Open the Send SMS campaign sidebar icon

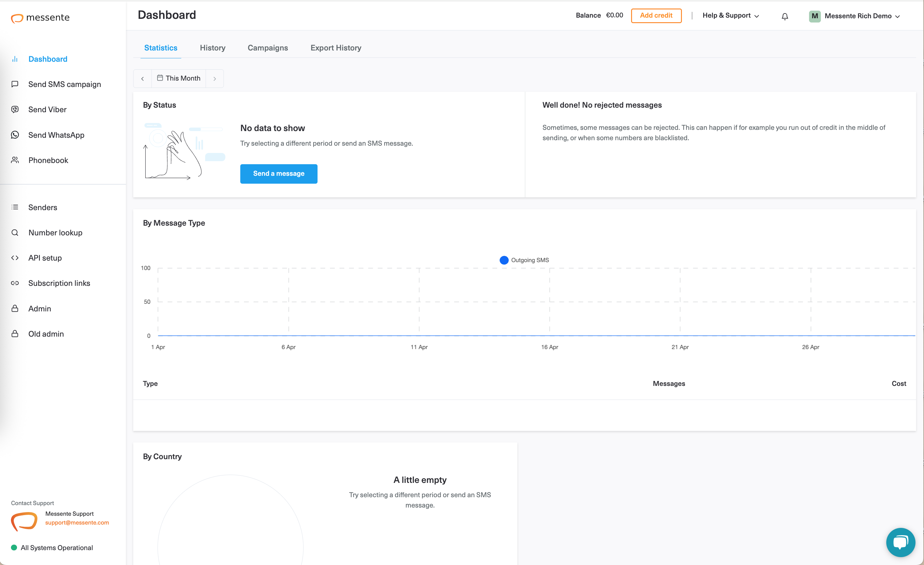coord(15,84)
